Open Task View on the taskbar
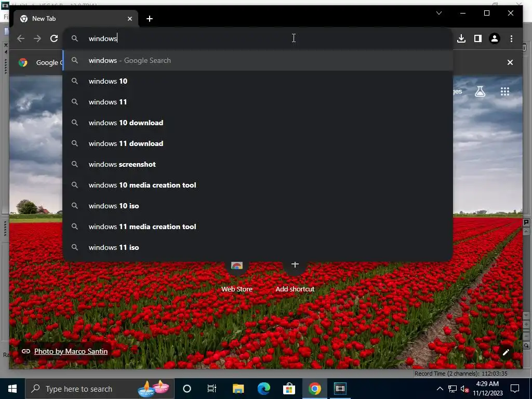Viewport: 532px width, 399px height. pyautogui.click(x=212, y=389)
